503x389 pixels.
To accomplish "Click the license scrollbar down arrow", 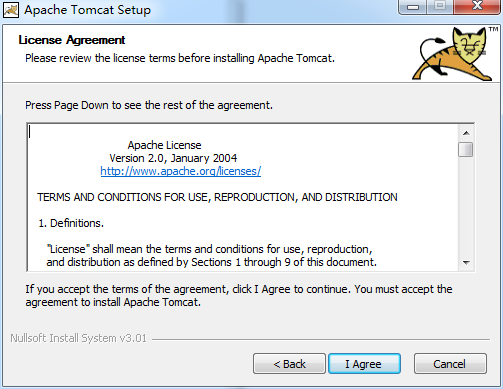I will tap(466, 263).
